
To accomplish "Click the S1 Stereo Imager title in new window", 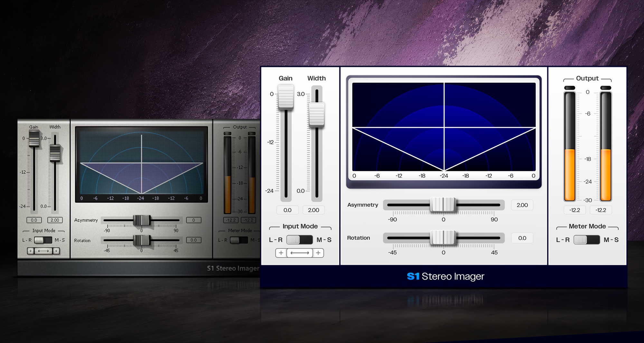I will tap(446, 276).
